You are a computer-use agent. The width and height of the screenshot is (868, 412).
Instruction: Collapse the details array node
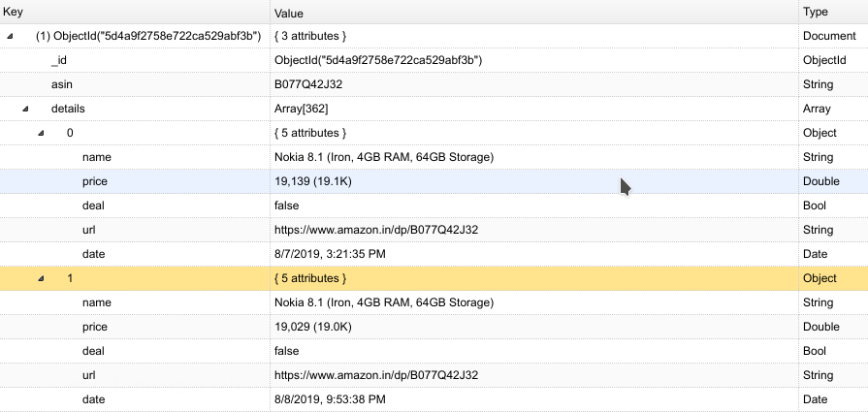(25, 109)
